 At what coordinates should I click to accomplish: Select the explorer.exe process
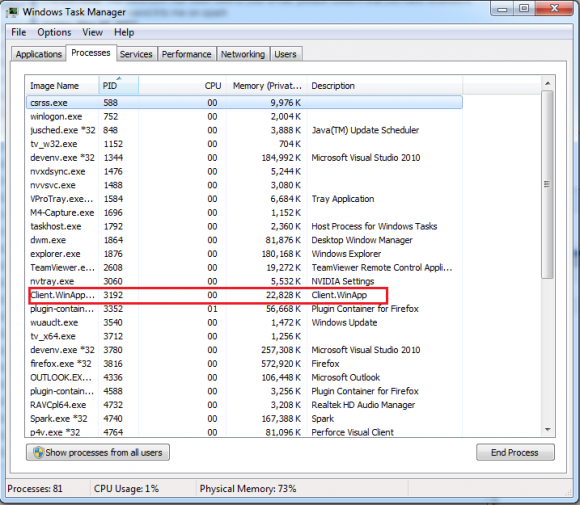click(x=244, y=254)
